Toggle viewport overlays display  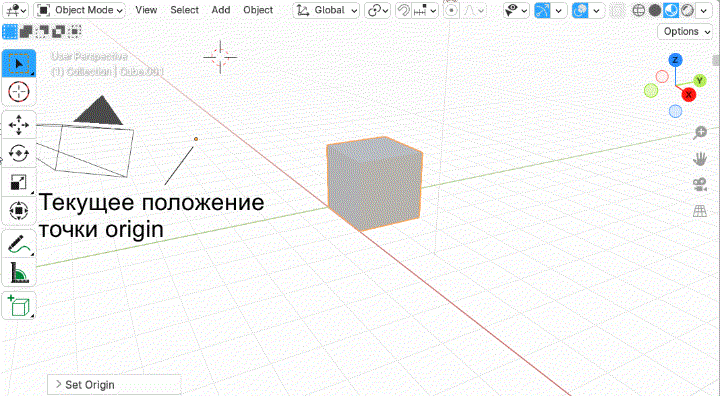(580, 10)
